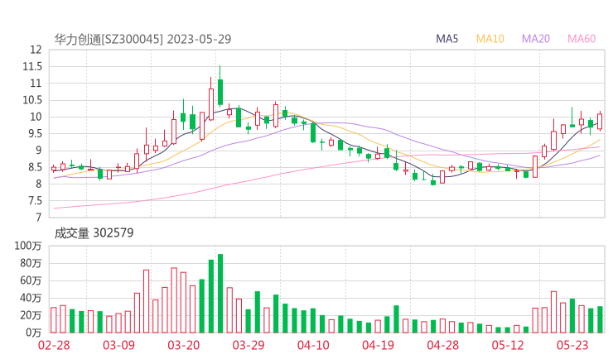Screen dimensions: 613x364
Task: Click the 04-10 date label
Action: tap(313, 345)
